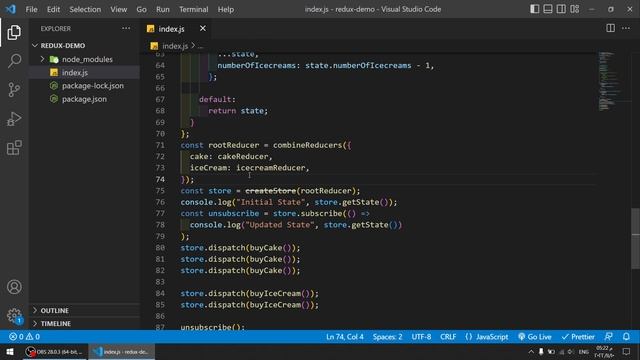Open the Edit menu
640x360 pixels.
tap(53, 9)
